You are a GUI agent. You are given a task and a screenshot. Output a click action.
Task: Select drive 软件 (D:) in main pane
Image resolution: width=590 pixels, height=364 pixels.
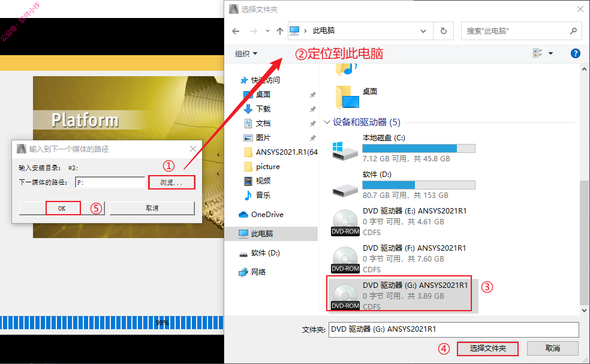(402, 185)
